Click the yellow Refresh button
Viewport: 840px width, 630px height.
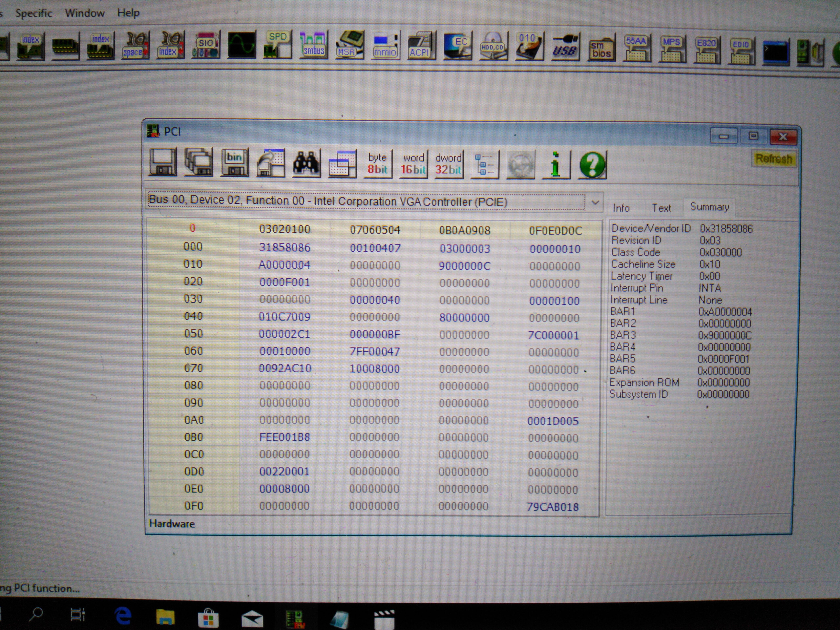click(774, 158)
